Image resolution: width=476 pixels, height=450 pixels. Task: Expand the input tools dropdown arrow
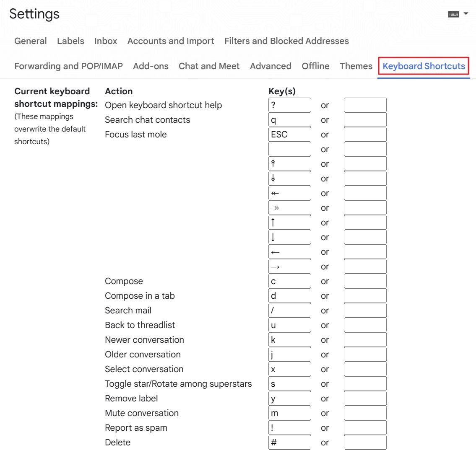(466, 14)
